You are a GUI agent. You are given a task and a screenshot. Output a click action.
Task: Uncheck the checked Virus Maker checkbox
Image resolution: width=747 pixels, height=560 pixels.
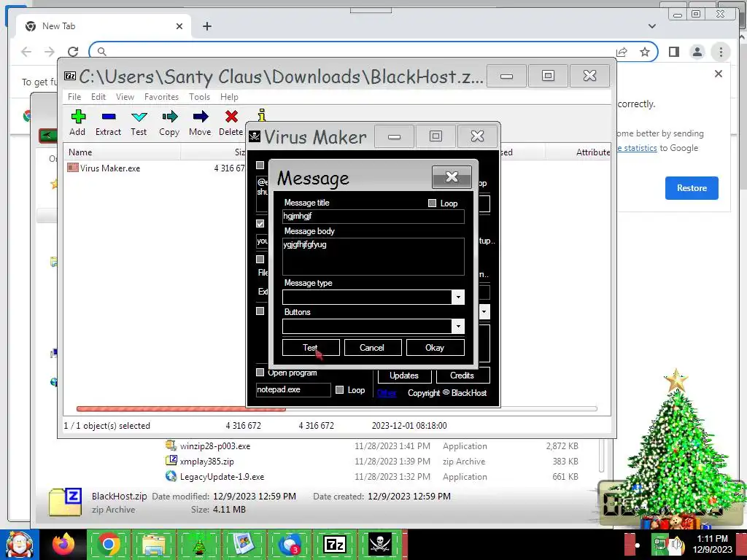[x=260, y=223]
